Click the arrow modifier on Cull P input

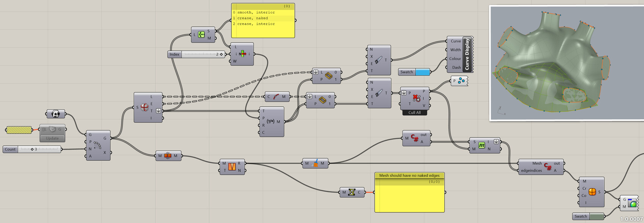pyautogui.click(x=404, y=93)
